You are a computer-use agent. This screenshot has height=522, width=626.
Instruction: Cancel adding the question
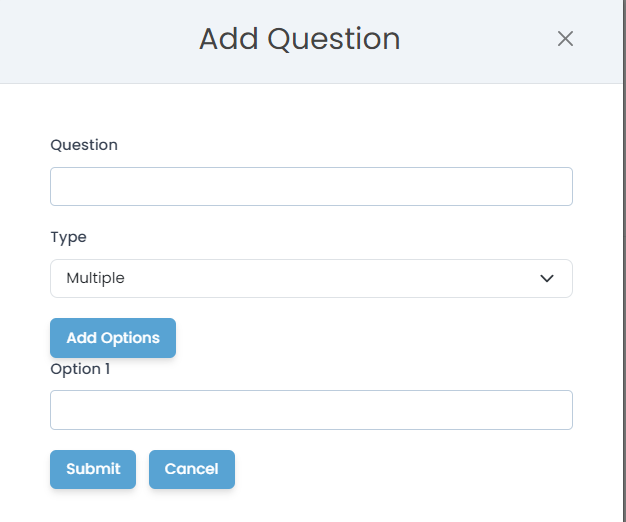tap(192, 469)
